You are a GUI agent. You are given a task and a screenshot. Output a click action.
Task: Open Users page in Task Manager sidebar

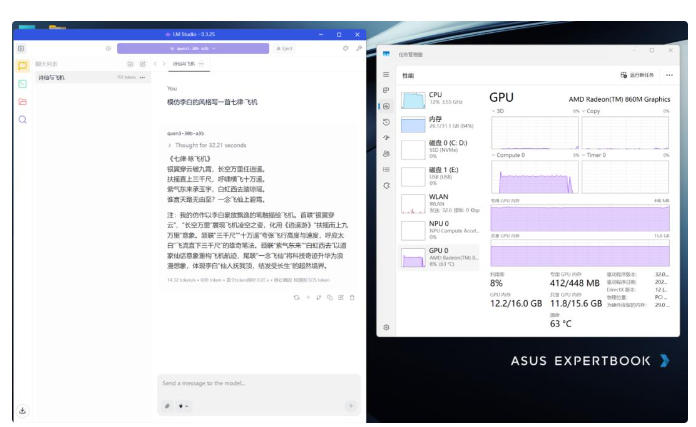[386, 154]
